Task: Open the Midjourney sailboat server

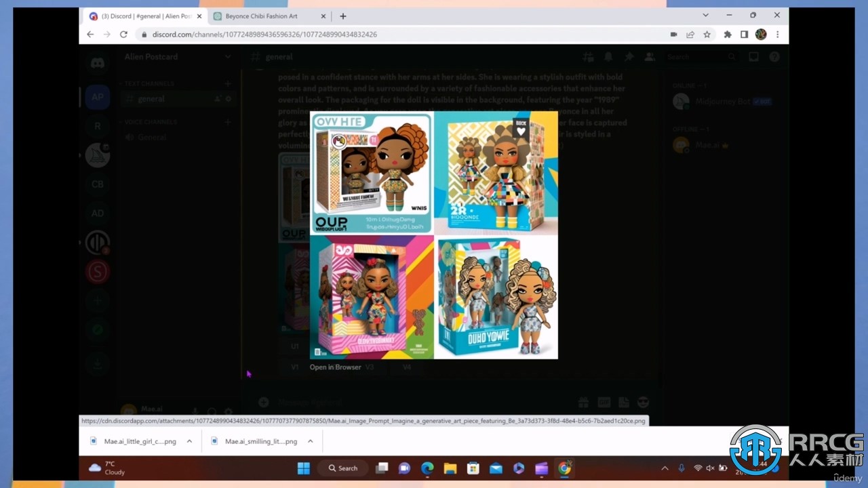Action: (x=98, y=155)
